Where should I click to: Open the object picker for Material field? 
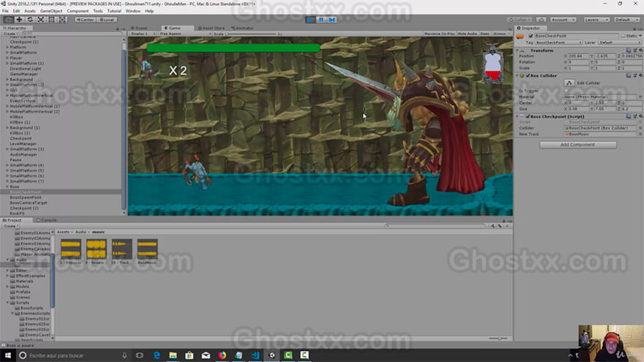(x=640, y=97)
